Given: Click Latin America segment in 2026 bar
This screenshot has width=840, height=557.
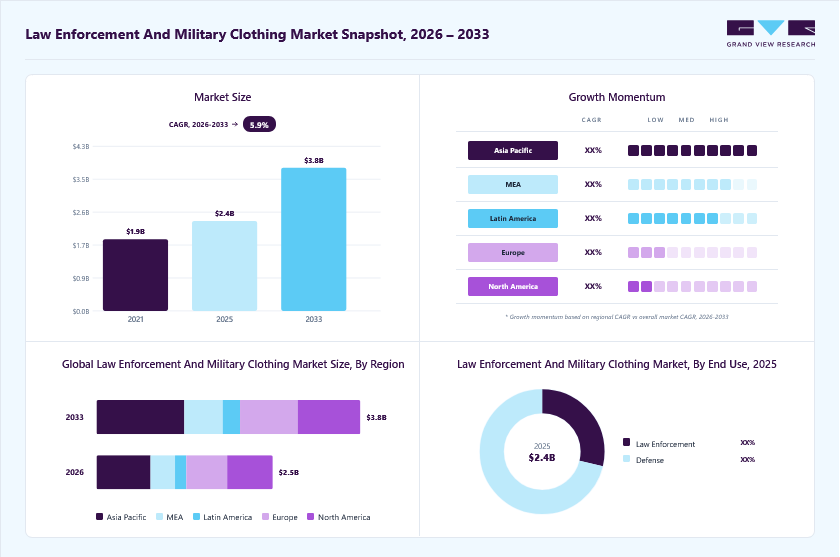Looking at the screenshot, I should [x=181, y=472].
